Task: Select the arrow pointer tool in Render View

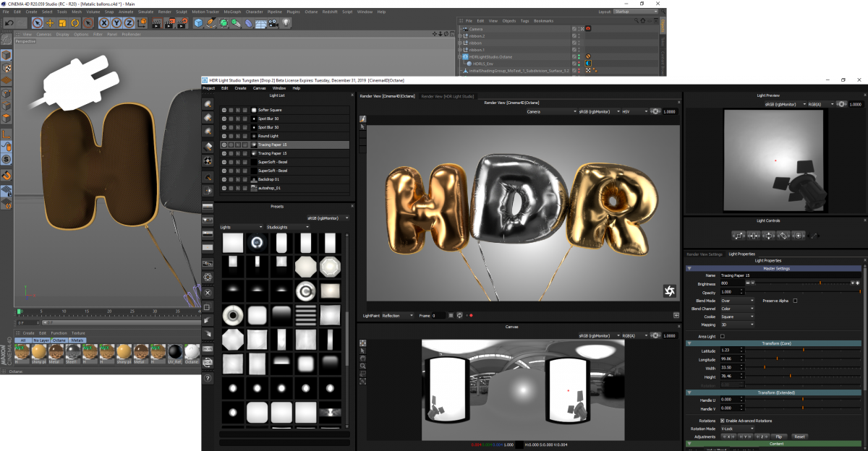Action: point(363,126)
